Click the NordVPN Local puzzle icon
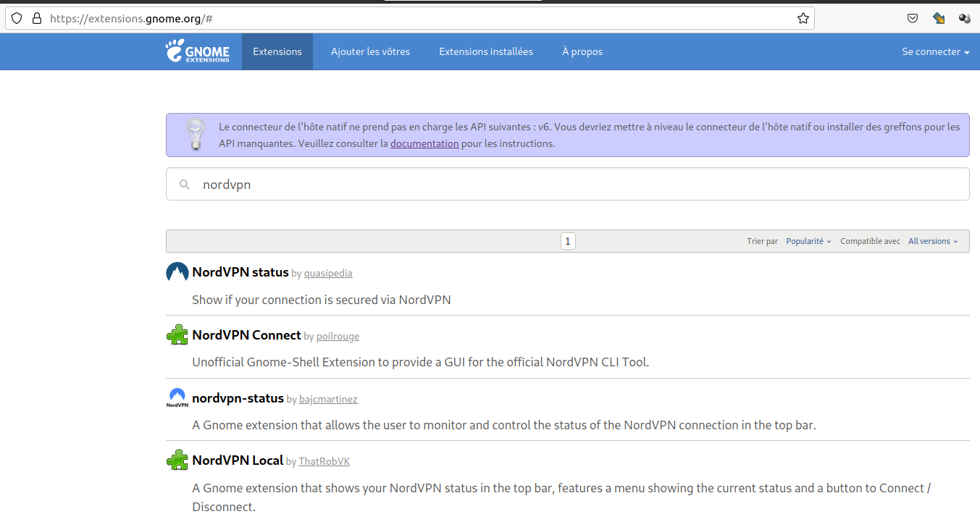 [x=177, y=460]
